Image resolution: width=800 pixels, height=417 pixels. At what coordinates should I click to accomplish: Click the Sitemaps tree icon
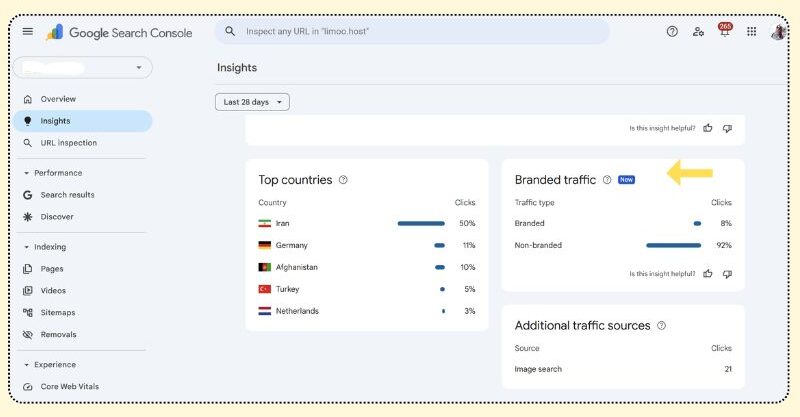click(28, 312)
